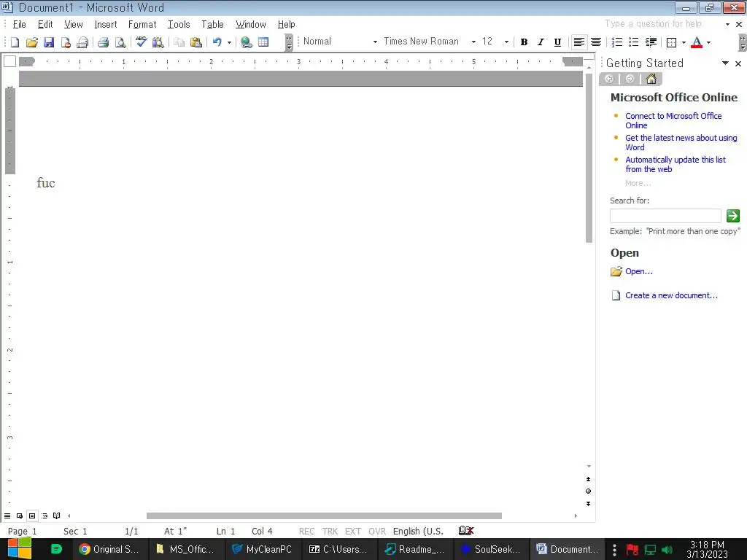Click the Research toolbar icon
Screen dimensions: 747x560
(158, 42)
